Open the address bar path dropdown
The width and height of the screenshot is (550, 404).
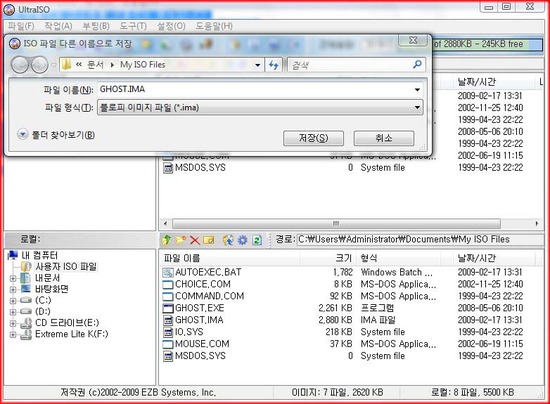click(257, 65)
